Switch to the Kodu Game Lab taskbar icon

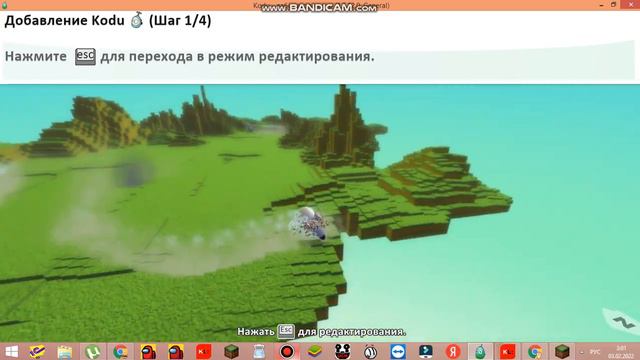(x=480, y=351)
